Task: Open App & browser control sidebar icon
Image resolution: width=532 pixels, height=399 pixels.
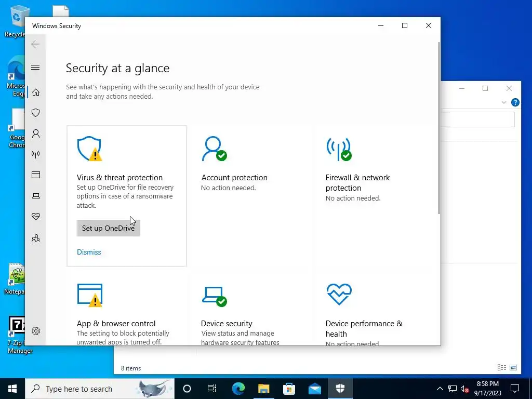Action: coord(36,175)
